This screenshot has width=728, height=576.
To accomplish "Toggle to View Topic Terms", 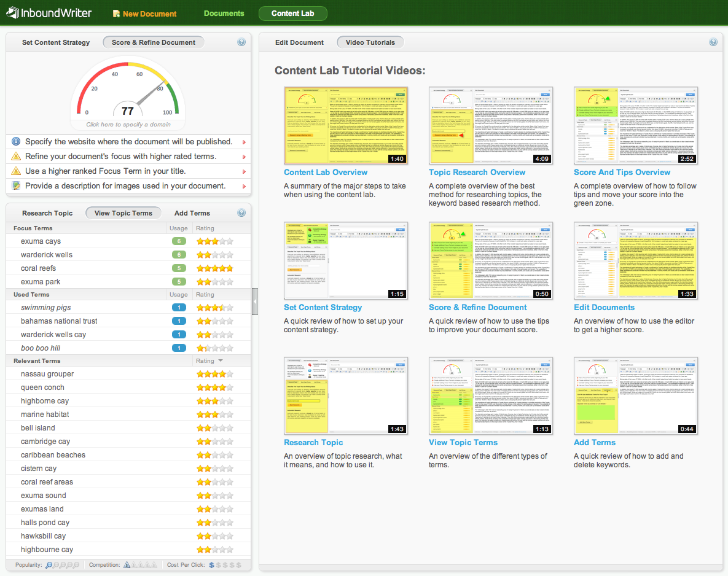I will click(123, 213).
